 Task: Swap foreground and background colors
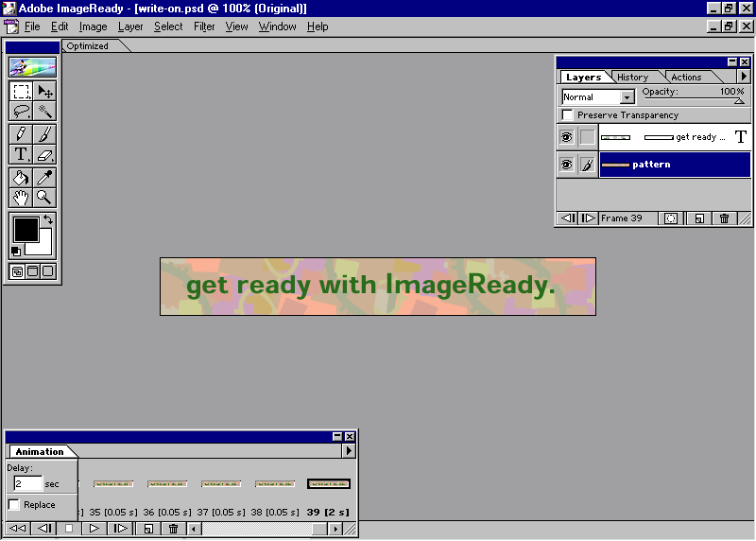point(48,219)
